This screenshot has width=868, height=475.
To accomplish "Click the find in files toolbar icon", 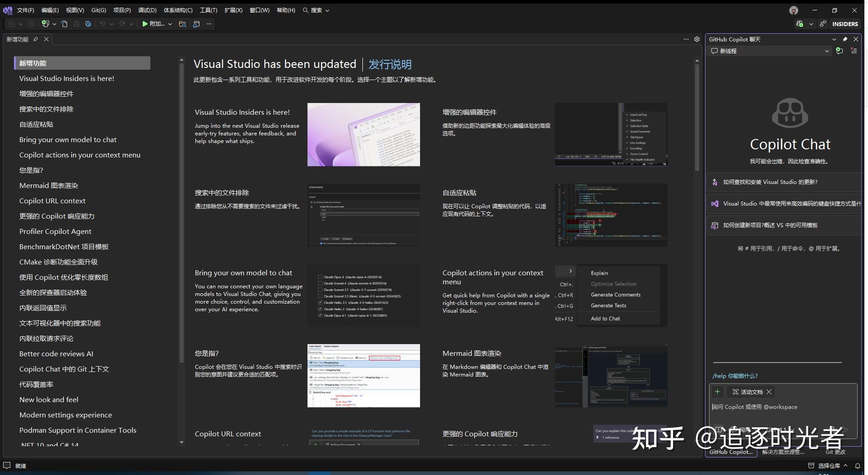I will point(182,24).
